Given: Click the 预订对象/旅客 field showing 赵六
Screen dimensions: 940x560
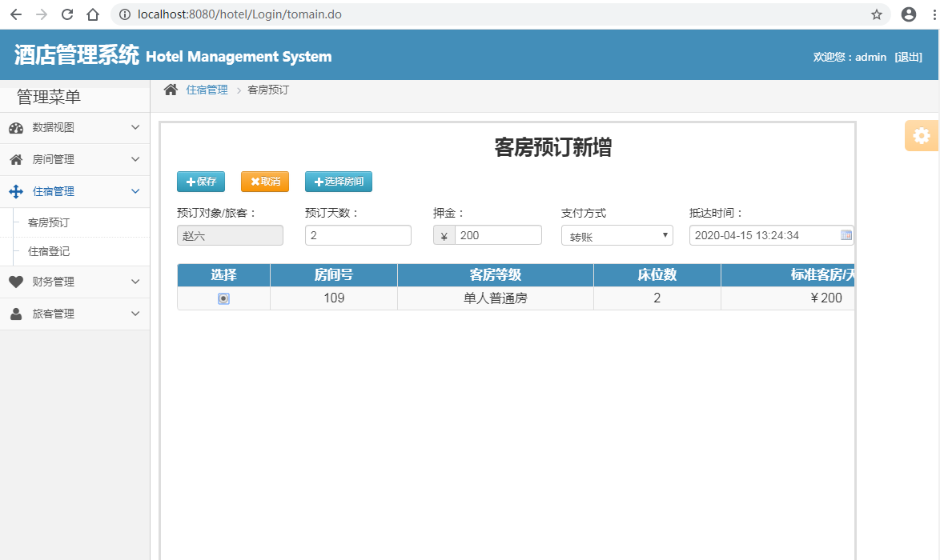Looking at the screenshot, I should (x=231, y=235).
